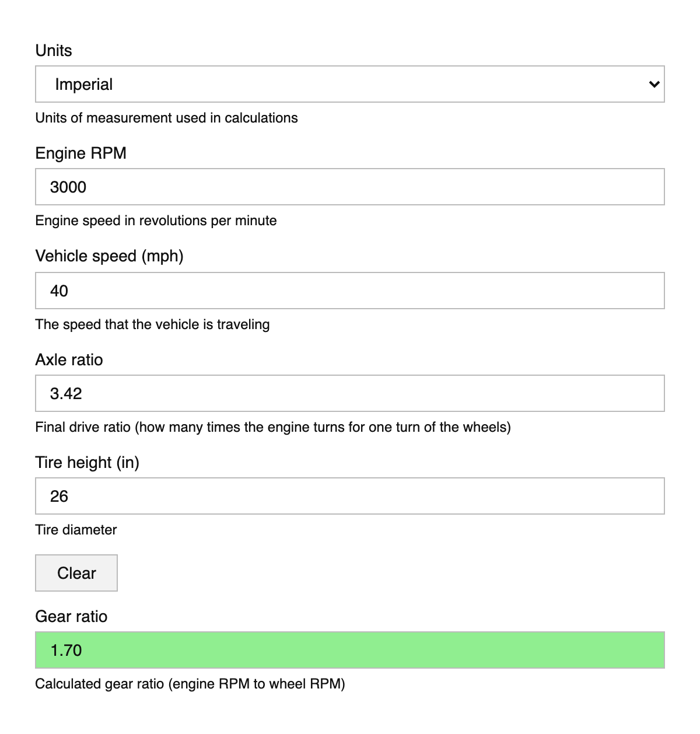Click the Axle ratio label
Screen dimensions: 700x734
coord(69,360)
